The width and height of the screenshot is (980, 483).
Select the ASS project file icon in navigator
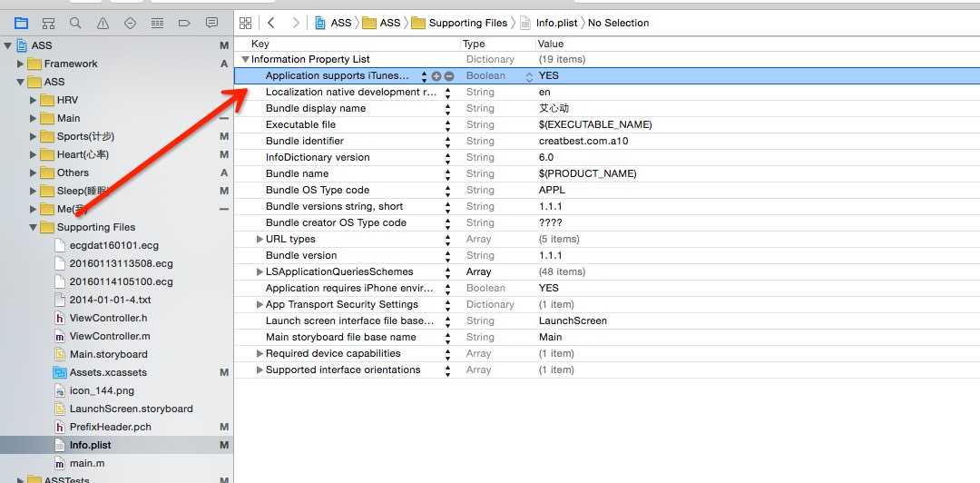click(22, 45)
